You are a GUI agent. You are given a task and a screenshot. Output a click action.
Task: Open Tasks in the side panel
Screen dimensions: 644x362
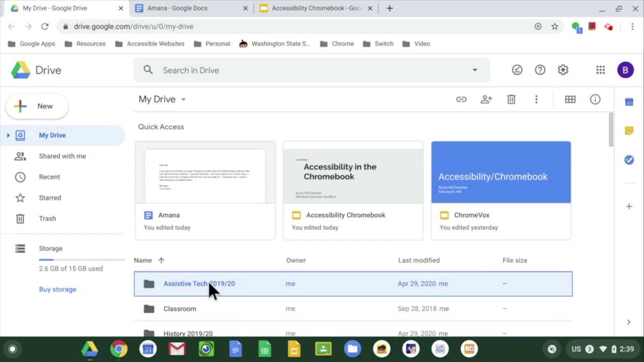[x=629, y=160]
